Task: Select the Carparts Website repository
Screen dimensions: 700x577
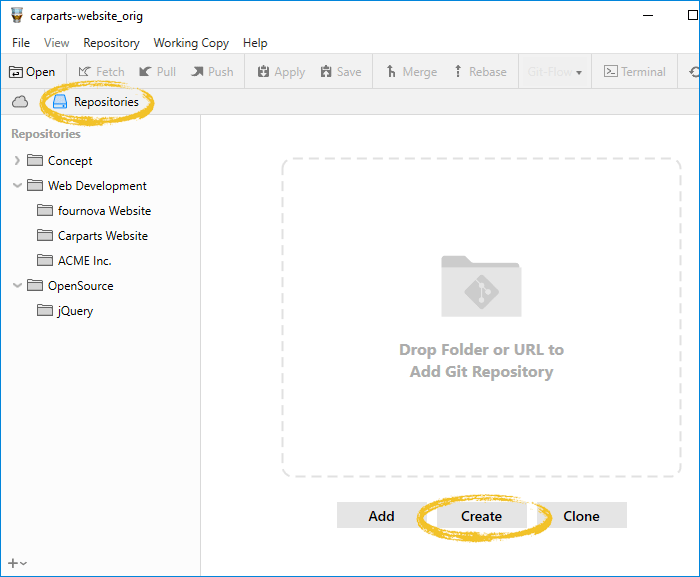Action: (x=102, y=236)
